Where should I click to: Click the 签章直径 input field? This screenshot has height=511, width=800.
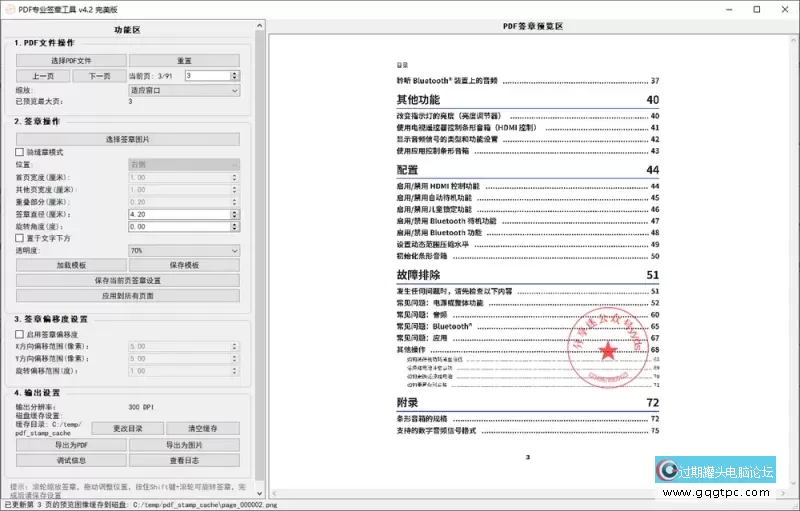(x=180, y=214)
